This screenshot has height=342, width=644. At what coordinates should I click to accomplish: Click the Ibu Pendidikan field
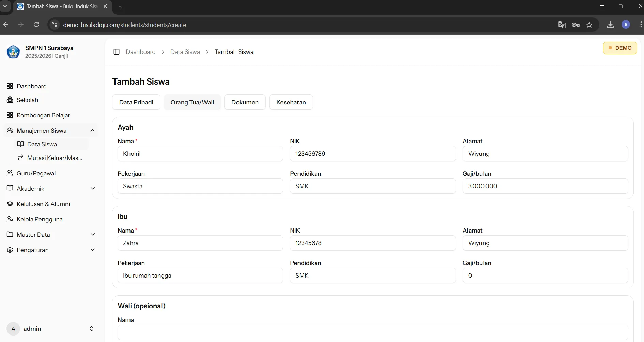coord(373,276)
